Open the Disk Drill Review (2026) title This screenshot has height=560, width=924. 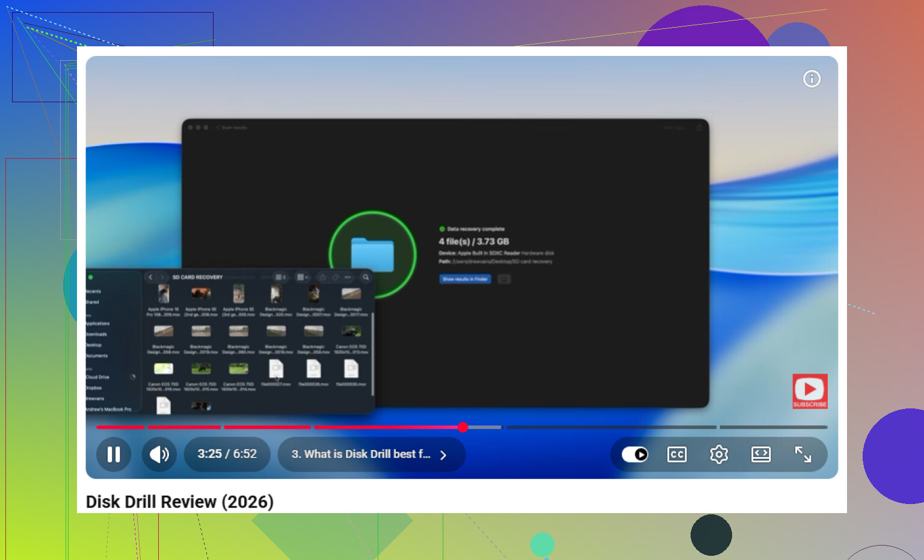click(x=180, y=502)
